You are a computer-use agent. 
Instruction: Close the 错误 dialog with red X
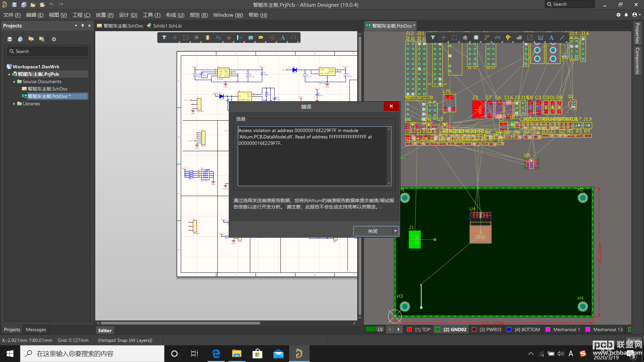pos(391,106)
